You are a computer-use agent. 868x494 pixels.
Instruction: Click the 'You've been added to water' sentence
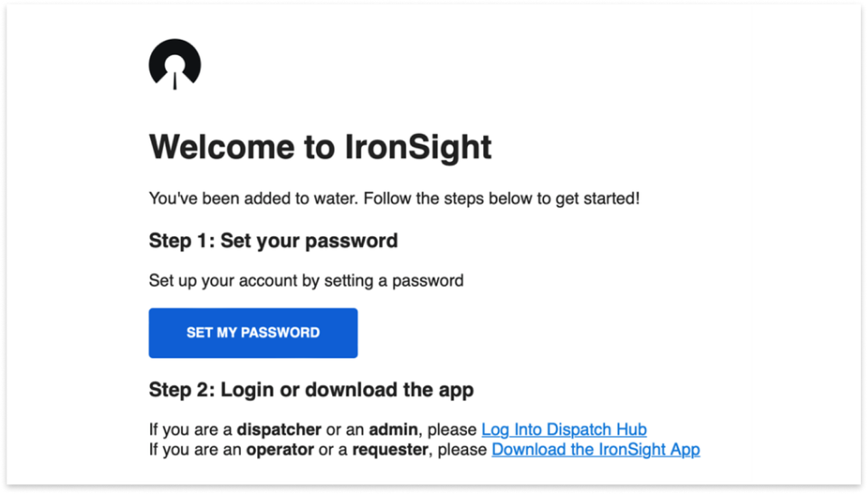tap(394, 197)
